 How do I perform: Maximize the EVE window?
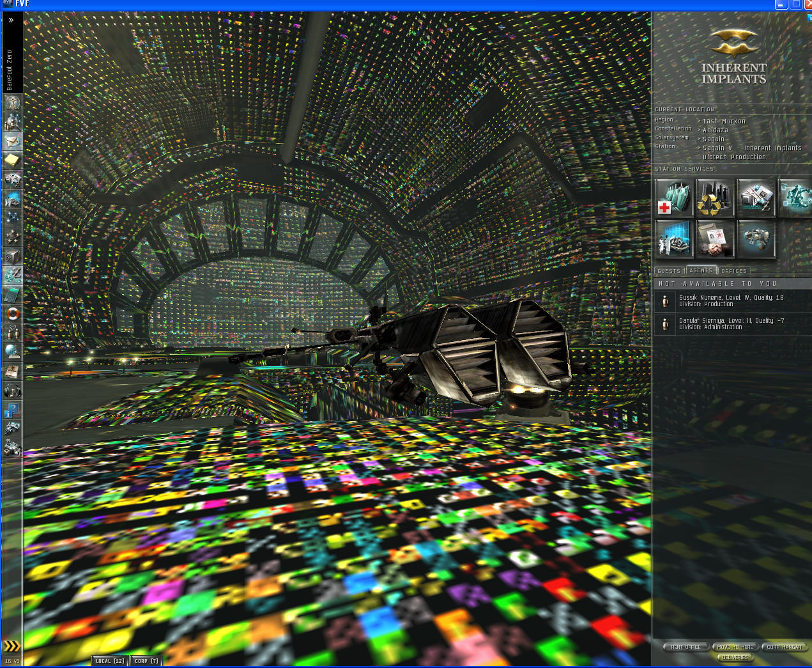(x=796, y=4)
